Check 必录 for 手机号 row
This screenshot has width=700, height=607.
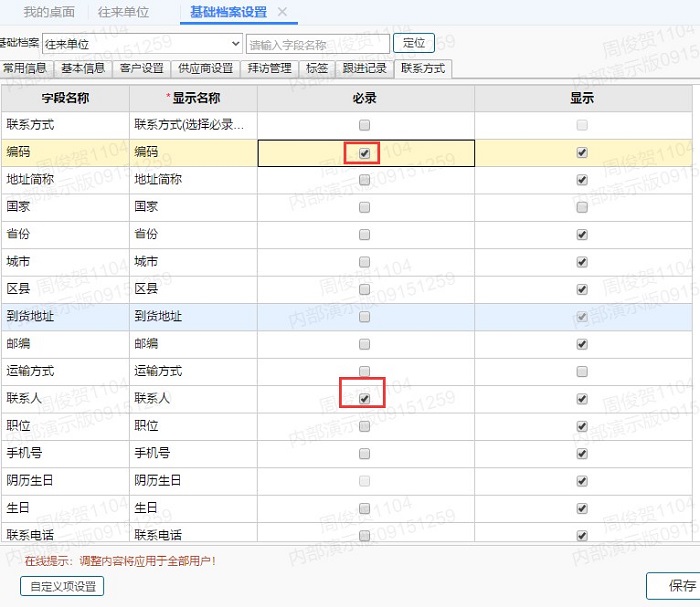coord(364,454)
